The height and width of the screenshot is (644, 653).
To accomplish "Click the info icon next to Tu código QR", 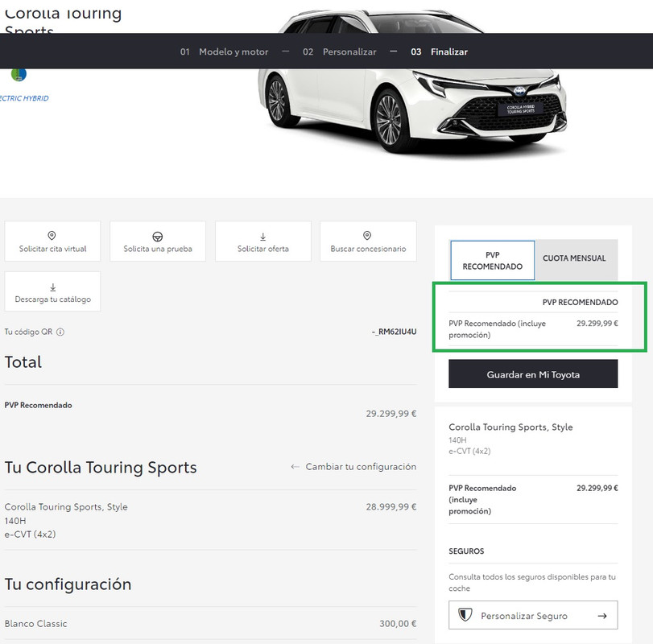I will pyautogui.click(x=60, y=332).
